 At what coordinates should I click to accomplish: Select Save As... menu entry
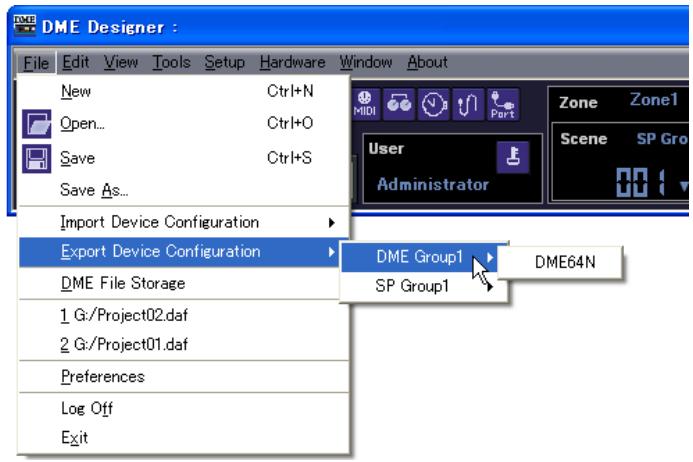pyautogui.click(x=183, y=190)
